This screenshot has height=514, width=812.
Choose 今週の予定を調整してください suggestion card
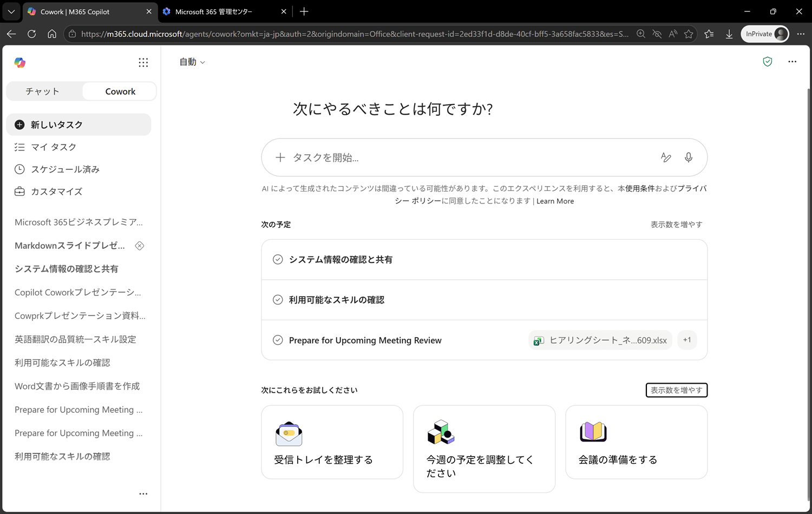[484, 449]
